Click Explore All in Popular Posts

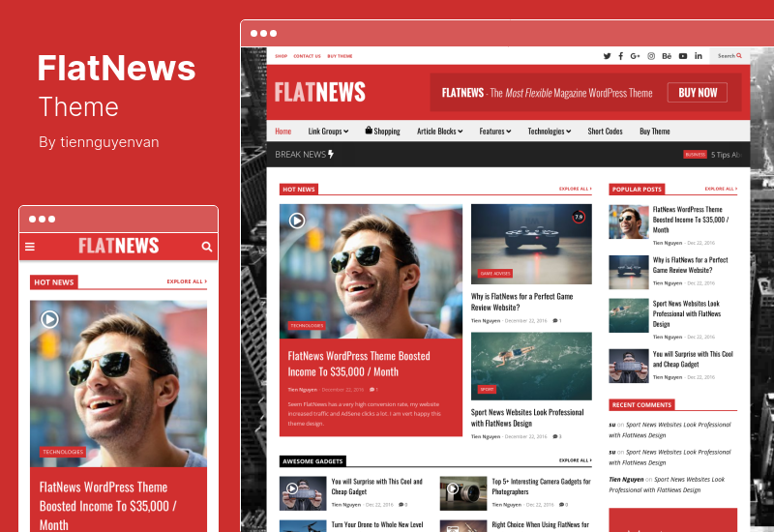721,189
